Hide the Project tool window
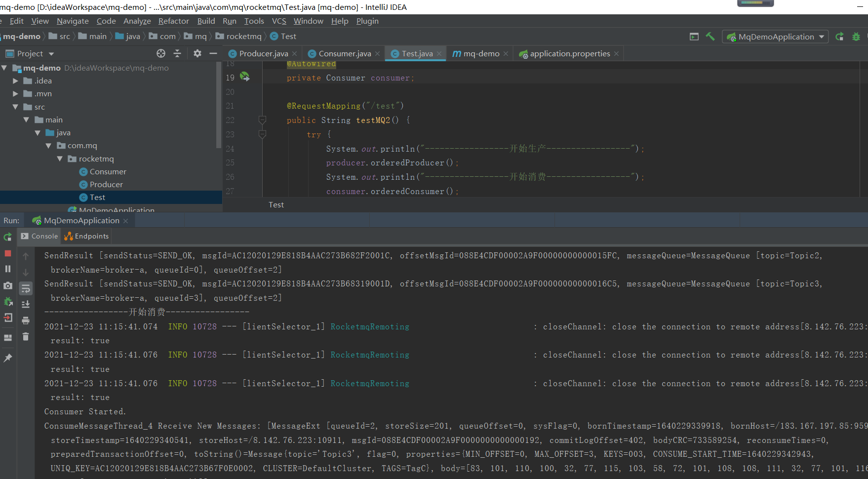Image resolution: width=868 pixels, height=479 pixels. [213, 53]
